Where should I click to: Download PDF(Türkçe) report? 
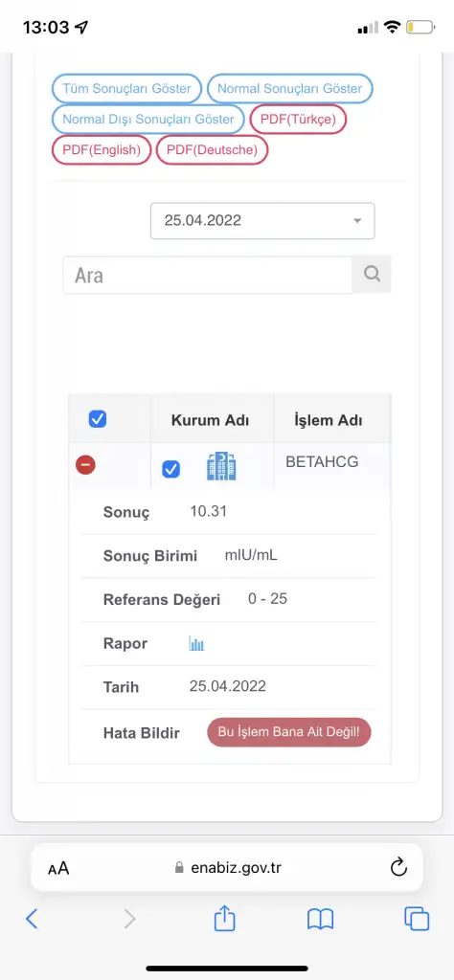298,119
